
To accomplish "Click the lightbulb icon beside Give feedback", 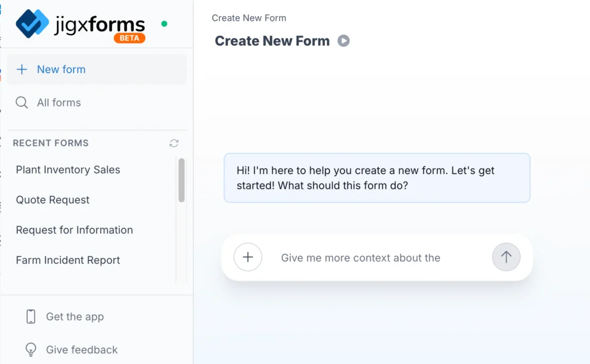I will click(x=31, y=350).
